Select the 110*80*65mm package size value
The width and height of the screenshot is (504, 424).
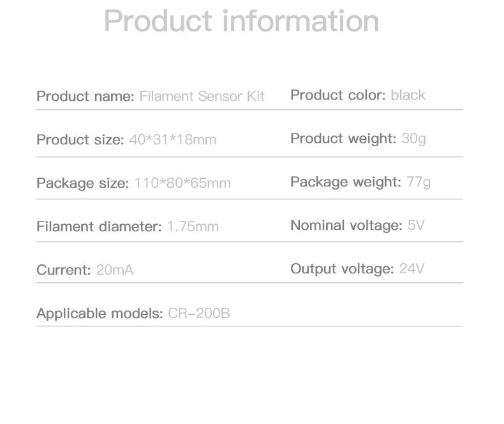(x=182, y=183)
